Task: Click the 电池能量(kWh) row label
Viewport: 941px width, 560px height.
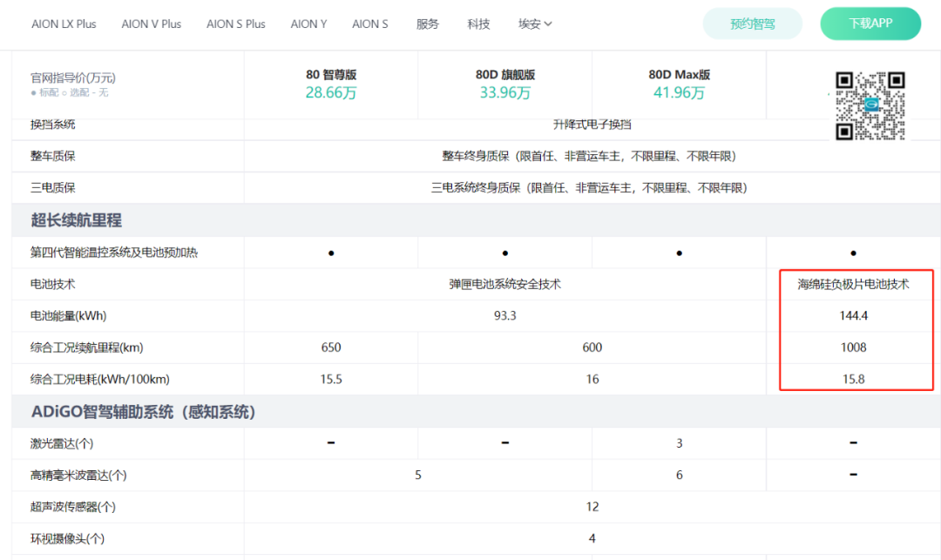Action: point(68,315)
